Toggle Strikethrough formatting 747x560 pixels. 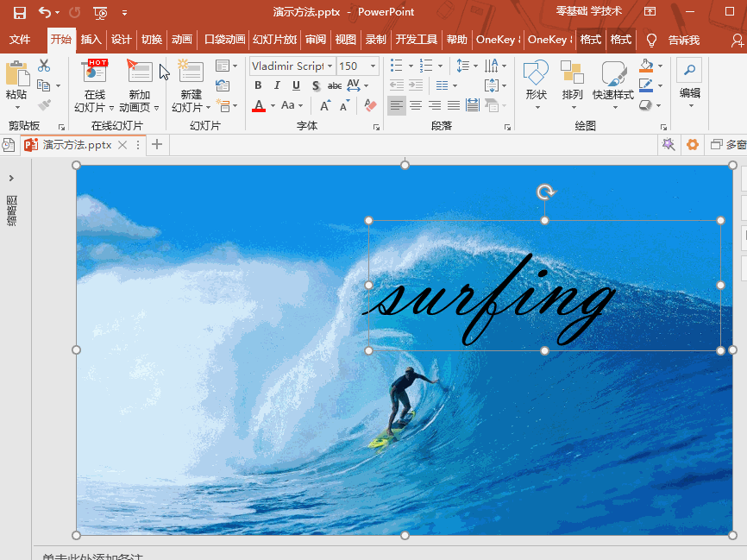click(x=335, y=85)
